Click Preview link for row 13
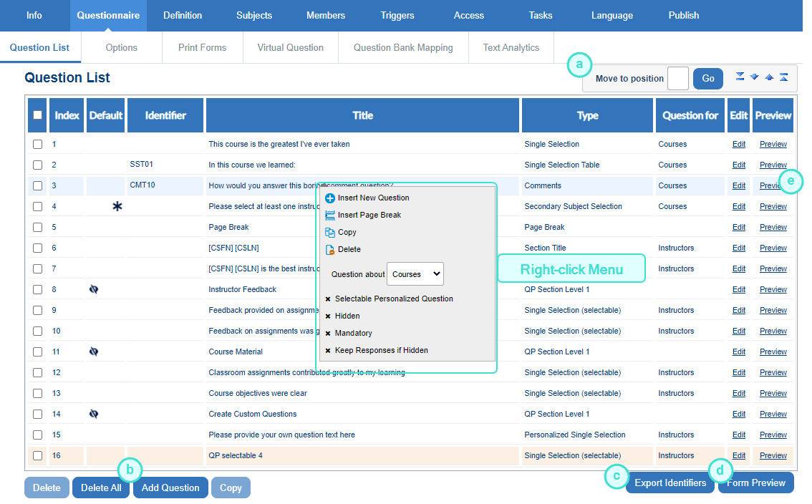This screenshot has width=812, height=504. point(773,393)
